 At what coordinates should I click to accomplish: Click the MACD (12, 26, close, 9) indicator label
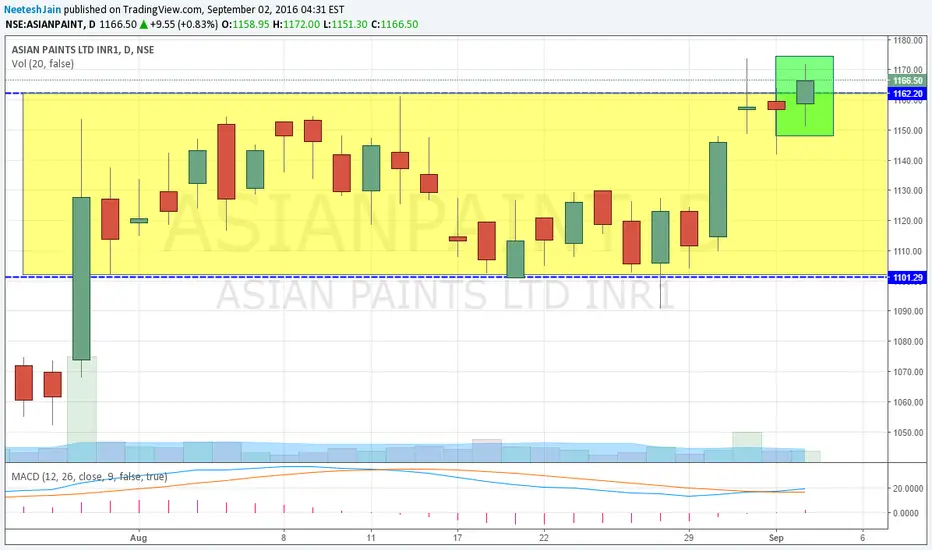89,477
